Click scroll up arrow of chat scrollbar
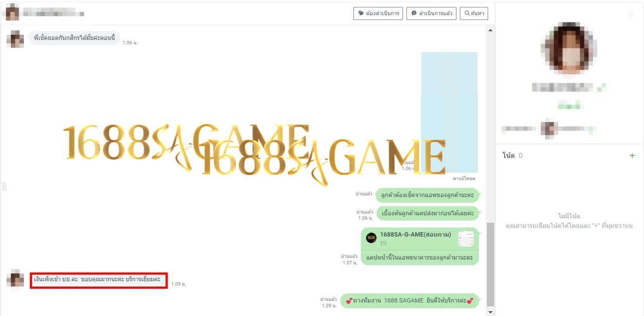The width and height of the screenshot is (644, 316). point(491,30)
